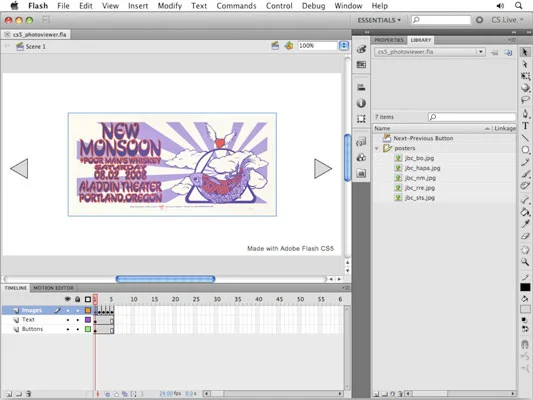Click the Edit Symbols icon above the stage

coord(289,46)
